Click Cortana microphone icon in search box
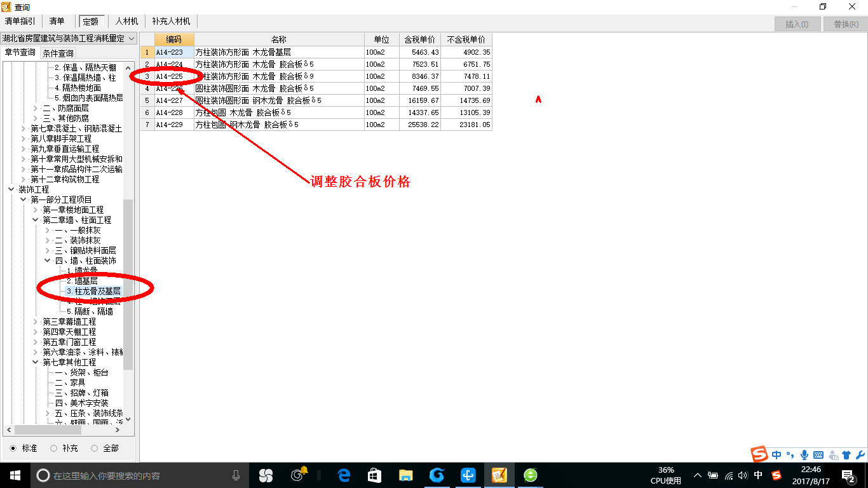This screenshot has height=488, width=868. pos(236,475)
